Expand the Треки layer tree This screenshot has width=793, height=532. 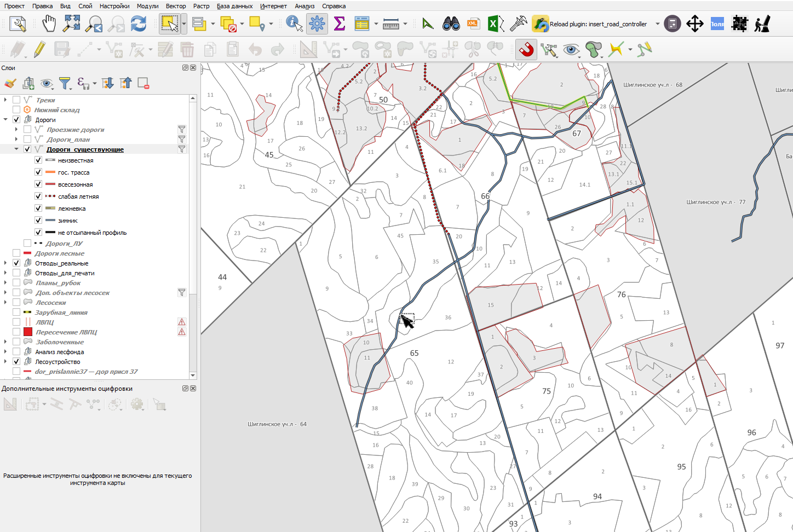5,100
